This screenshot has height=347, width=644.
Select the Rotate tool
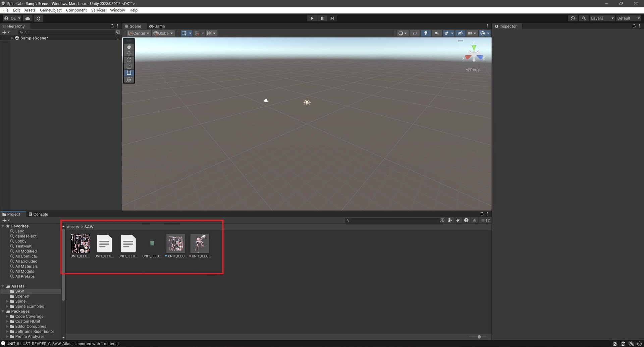click(129, 60)
